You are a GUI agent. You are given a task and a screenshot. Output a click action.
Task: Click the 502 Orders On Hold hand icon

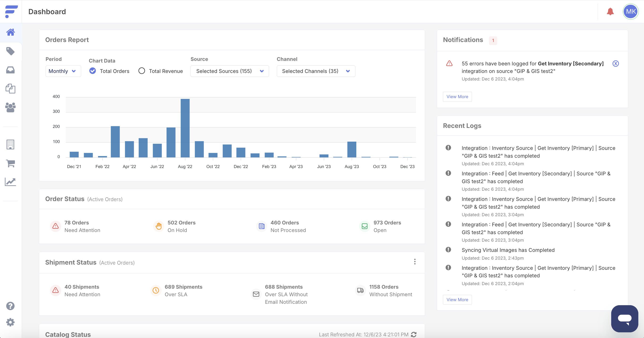(x=159, y=226)
